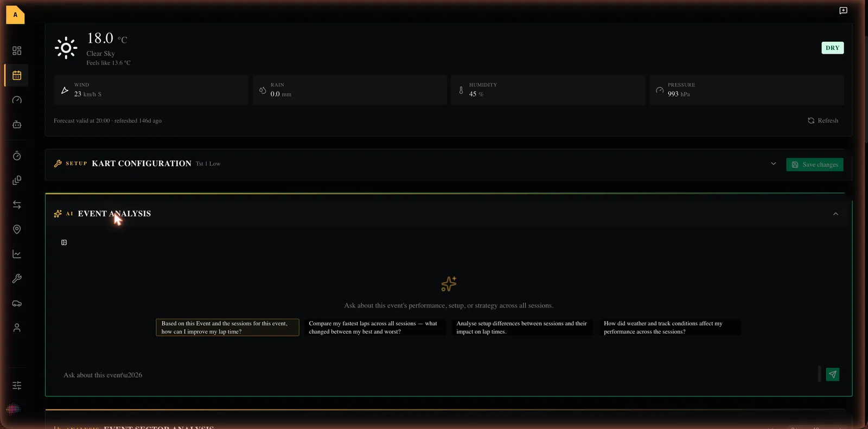Click the DRY track condition badge
This screenshot has width=868, height=429.
pos(832,48)
